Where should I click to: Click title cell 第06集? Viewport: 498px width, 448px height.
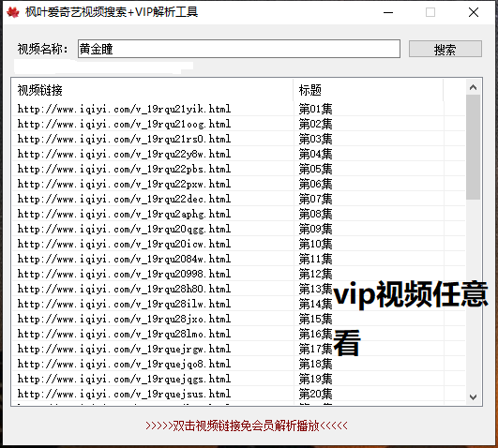(316, 184)
